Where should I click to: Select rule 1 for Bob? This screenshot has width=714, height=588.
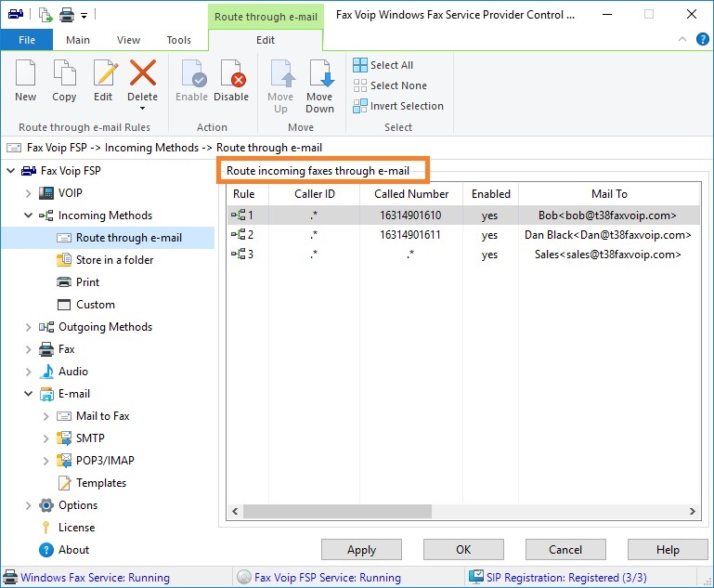click(x=463, y=215)
